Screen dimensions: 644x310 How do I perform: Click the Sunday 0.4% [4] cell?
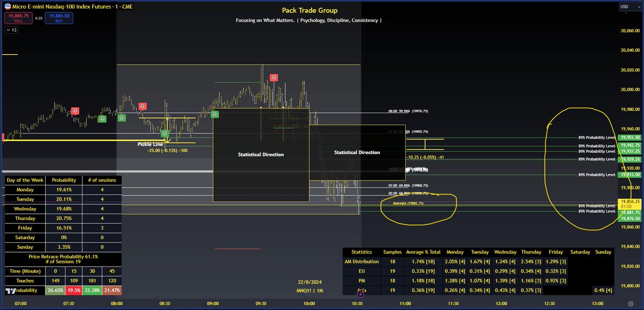(604, 290)
